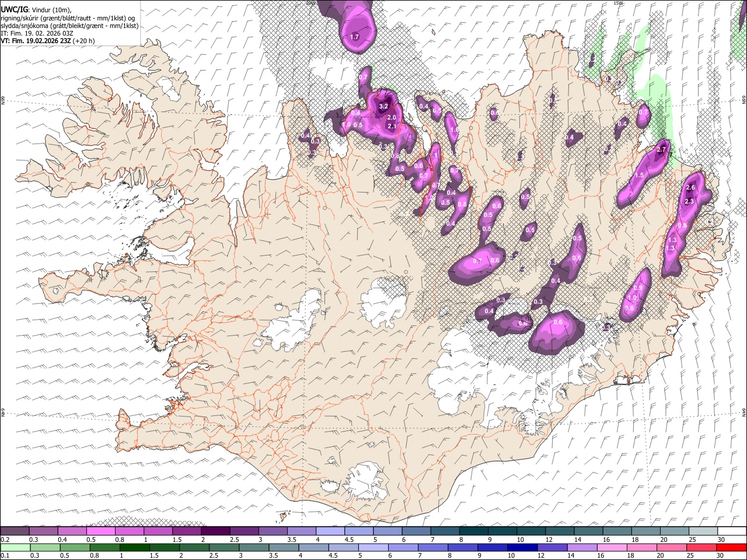The width and height of the screenshot is (747, 560).
Task: Pick the dusky purple 0.2–0.3 snow swatch
Action: click(15, 531)
